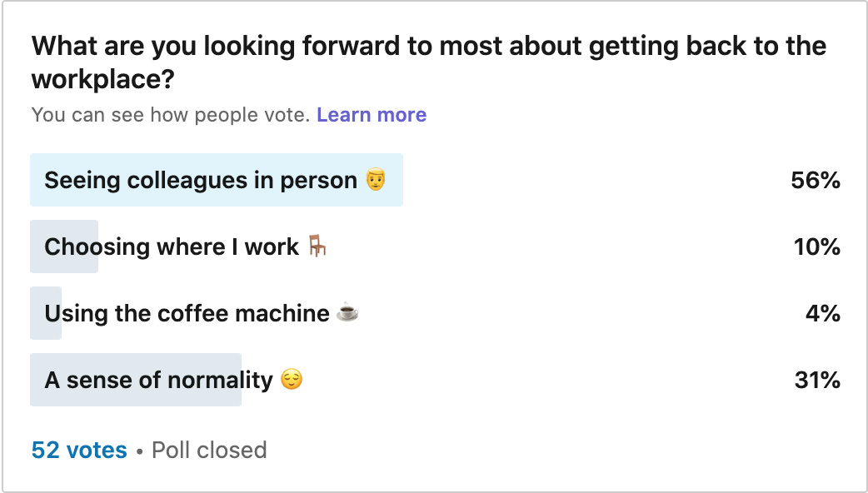Viewport: 868px width, 493px height.
Task: Click the 31% result percentage
Action: click(818, 380)
